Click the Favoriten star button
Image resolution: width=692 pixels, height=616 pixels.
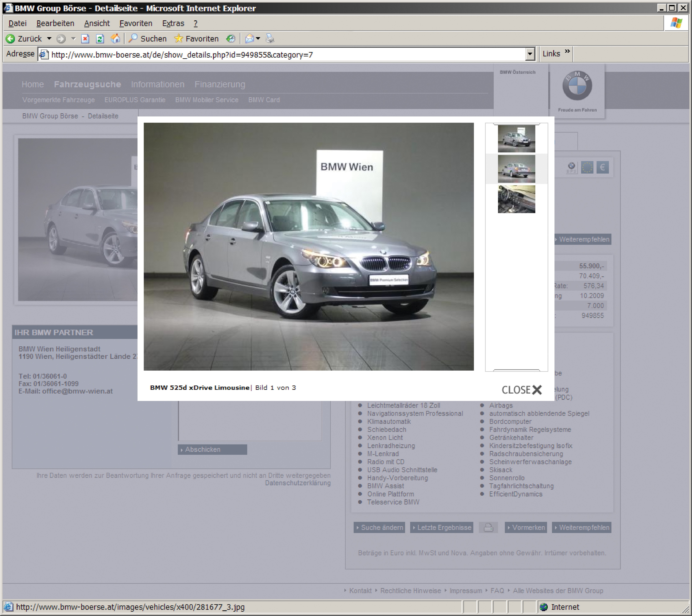coord(197,39)
